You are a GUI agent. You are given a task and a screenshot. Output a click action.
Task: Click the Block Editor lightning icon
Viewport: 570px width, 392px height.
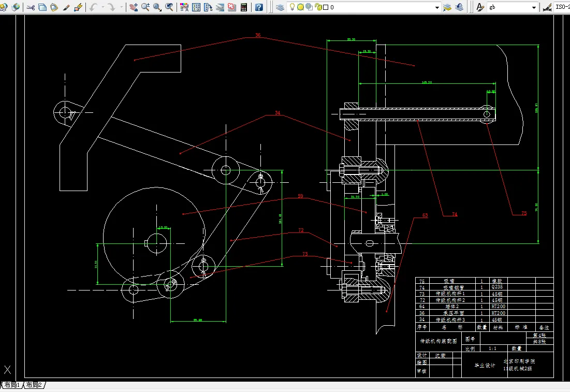pyautogui.click(x=78, y=7)
